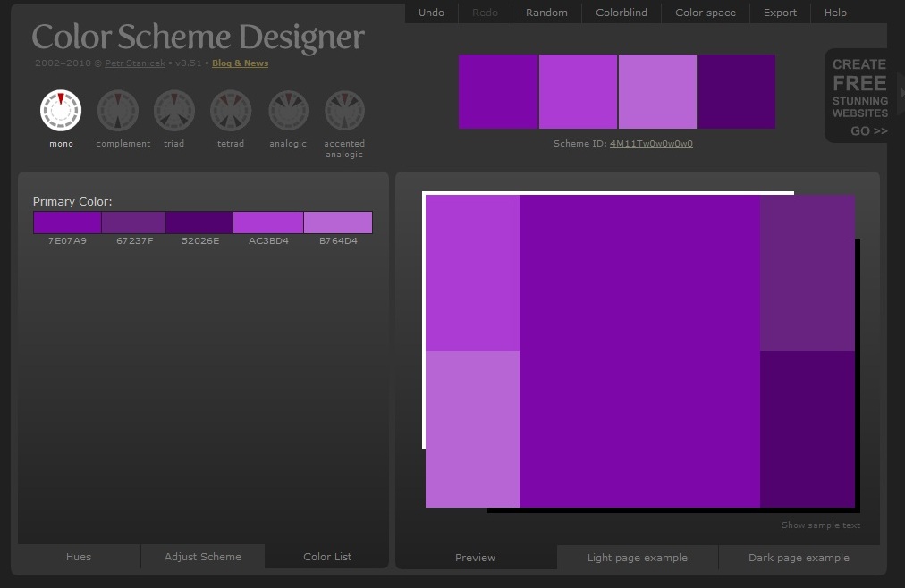Select the complement scheme wheel icon
This screenshot has width=905, height=588.
(x=122, y=112)
